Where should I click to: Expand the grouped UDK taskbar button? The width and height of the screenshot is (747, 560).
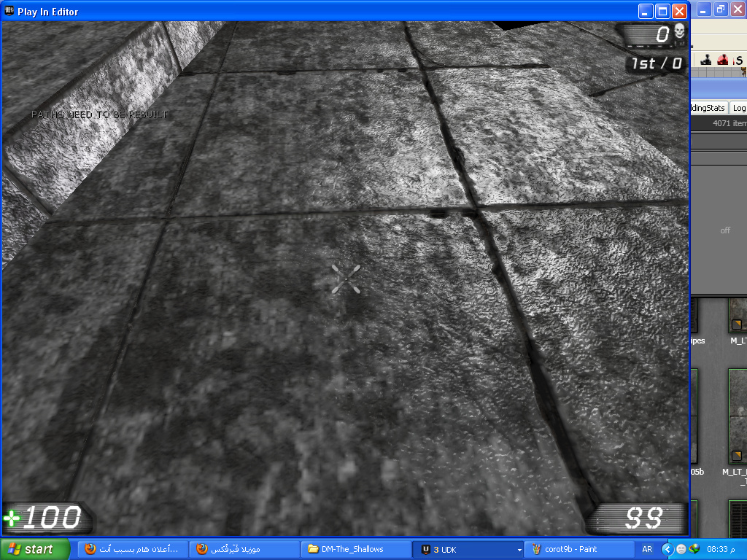pyautogui.click(x=468, y=549)
